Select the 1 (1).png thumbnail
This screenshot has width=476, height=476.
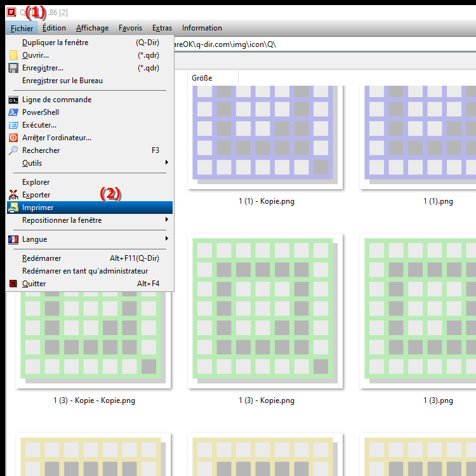coord(418,137)
